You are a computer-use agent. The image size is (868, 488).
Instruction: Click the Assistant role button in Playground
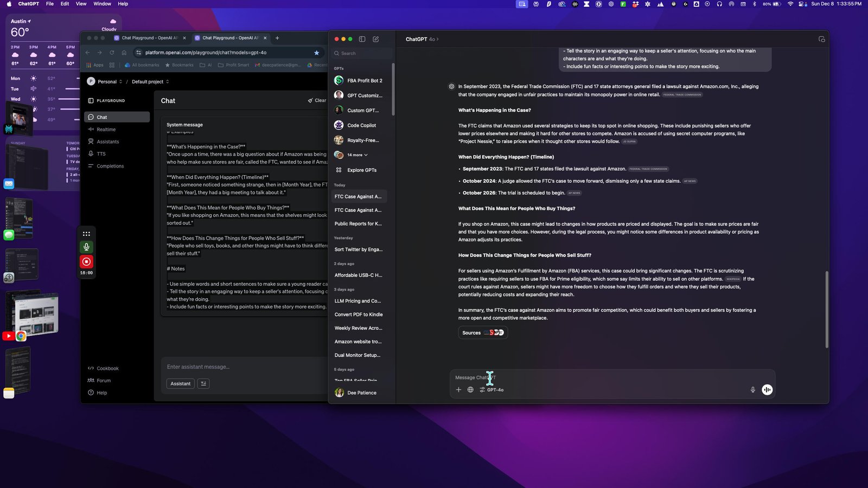point(180,384)
